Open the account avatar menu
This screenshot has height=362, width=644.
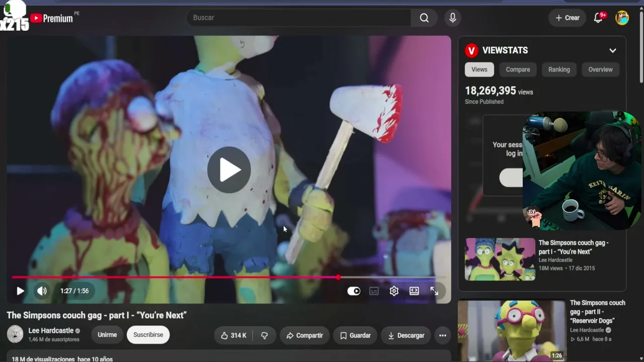[x=622, y=18]
